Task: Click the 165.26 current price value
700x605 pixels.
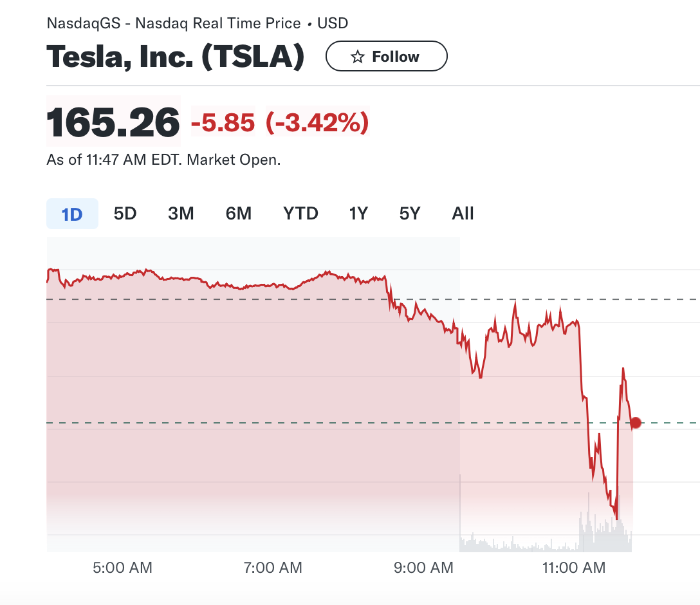Action: pos(113,122)
